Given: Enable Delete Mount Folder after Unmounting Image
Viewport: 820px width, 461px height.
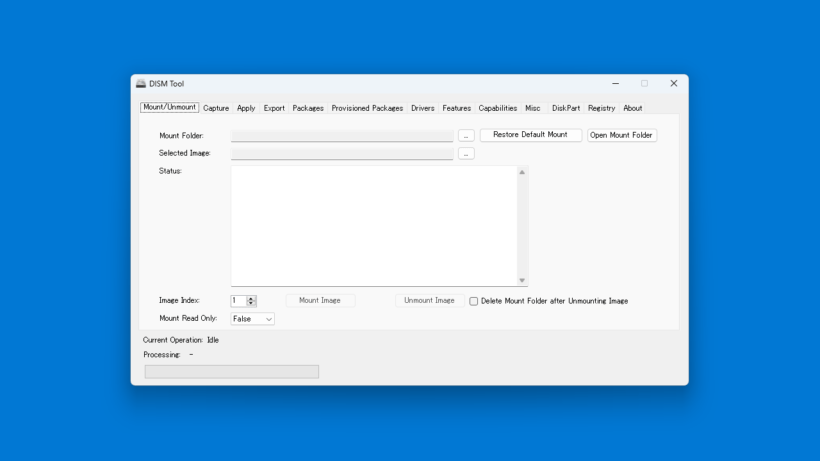Looking at the screenshot, I should [x=474, y=301].
